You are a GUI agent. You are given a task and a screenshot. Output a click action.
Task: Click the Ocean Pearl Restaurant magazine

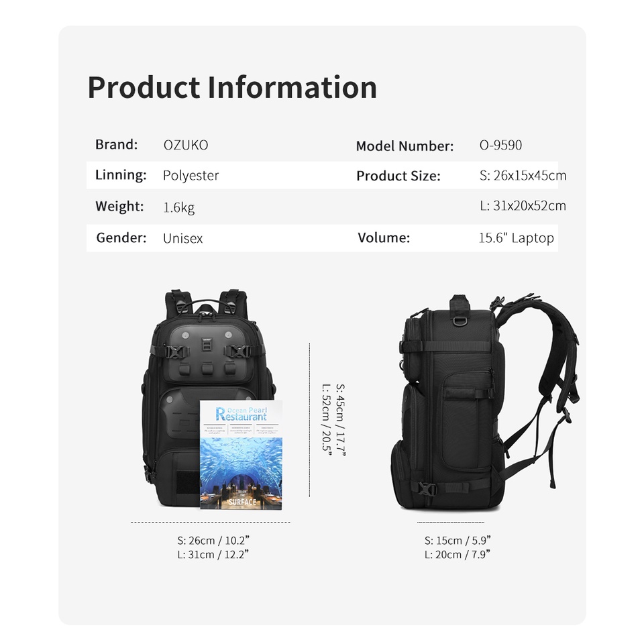(241, 455)
